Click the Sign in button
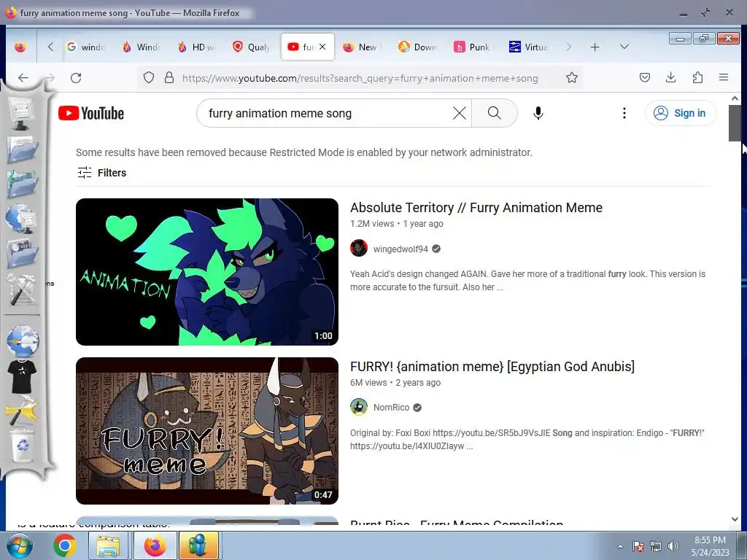 (x=681, y=113)
